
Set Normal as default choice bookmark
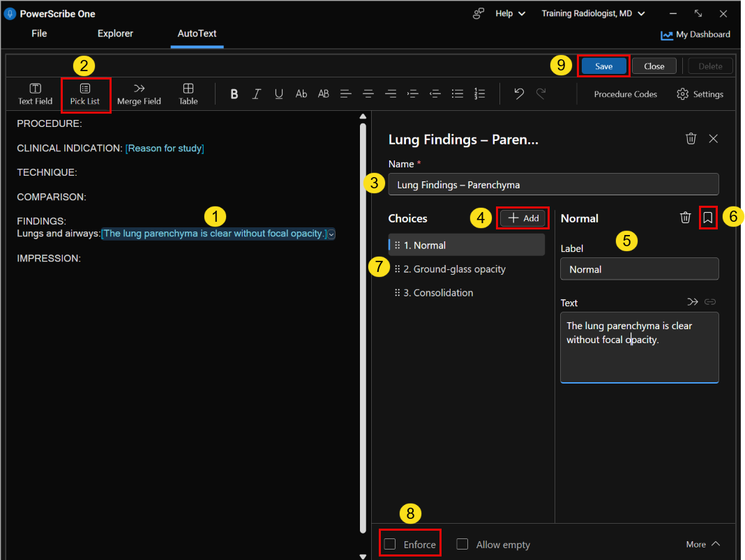[707, 218]
